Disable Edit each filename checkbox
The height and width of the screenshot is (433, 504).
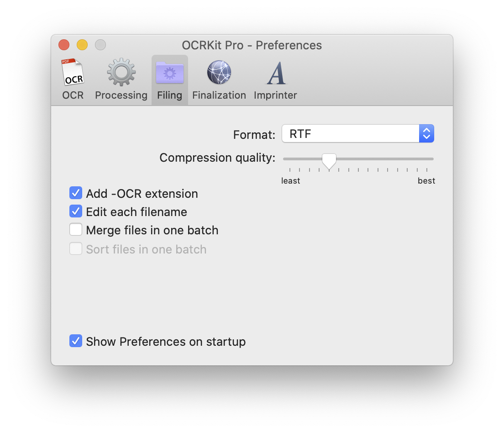tap(76, 211)
